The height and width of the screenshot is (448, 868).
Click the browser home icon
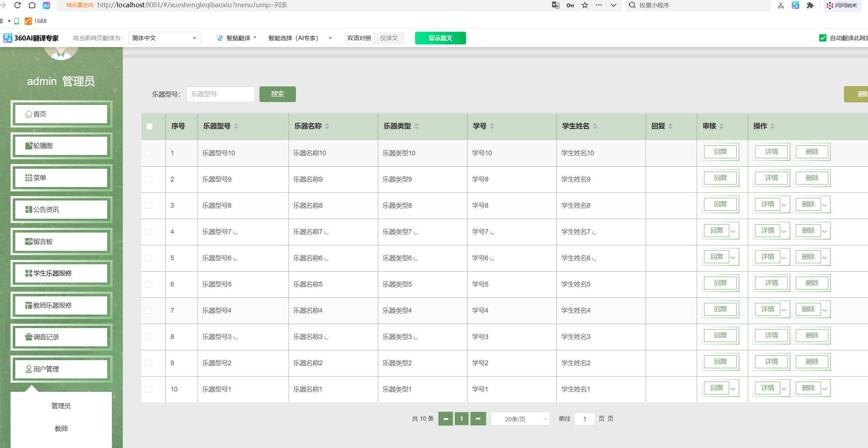(32, 5)
